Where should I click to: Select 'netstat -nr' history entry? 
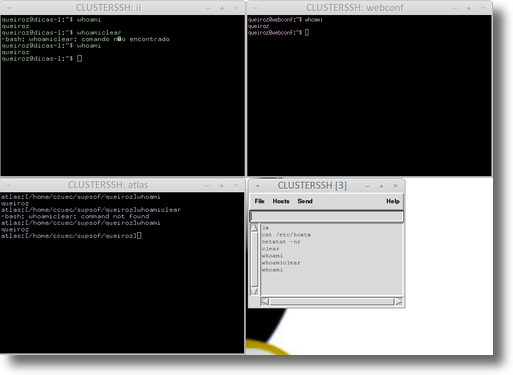[281, 242]
